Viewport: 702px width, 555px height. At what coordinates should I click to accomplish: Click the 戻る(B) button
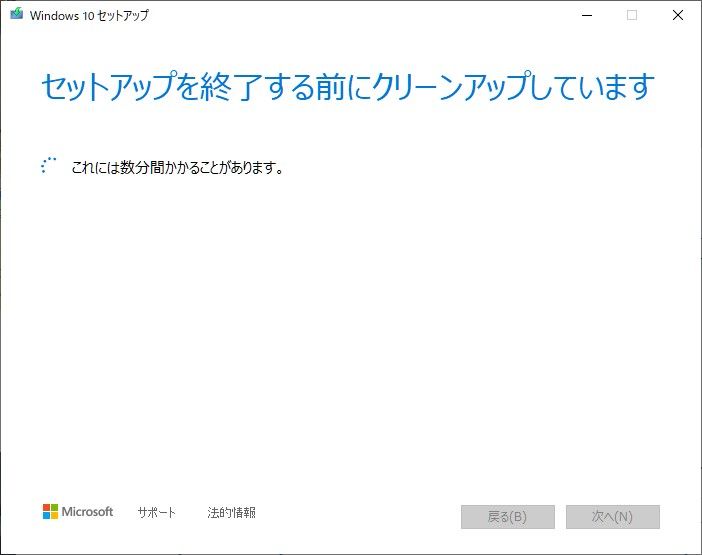coord(508,517)
